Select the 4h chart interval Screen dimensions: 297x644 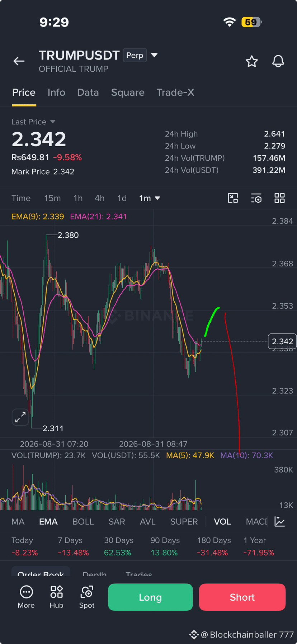(99, 198)
